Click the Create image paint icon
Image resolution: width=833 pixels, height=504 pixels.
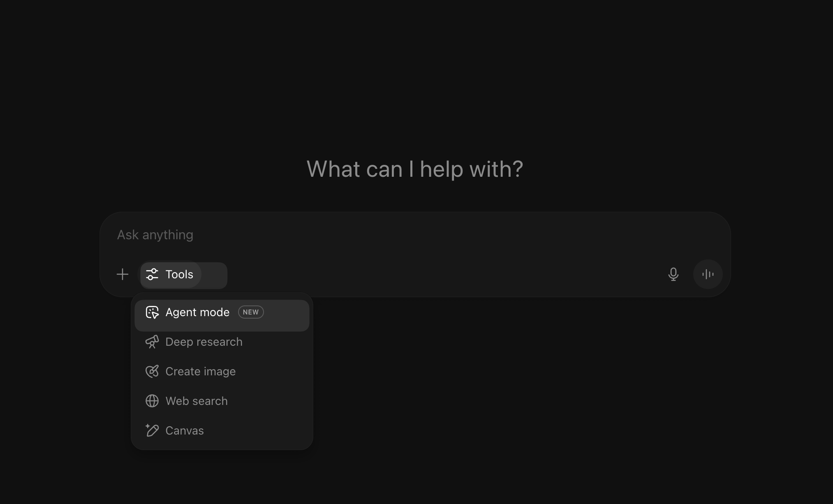tap(152, 372)
